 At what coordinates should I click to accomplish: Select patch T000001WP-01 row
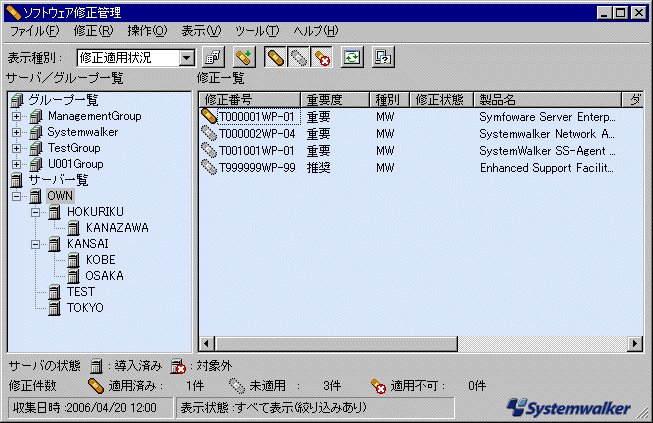(421, 117)
